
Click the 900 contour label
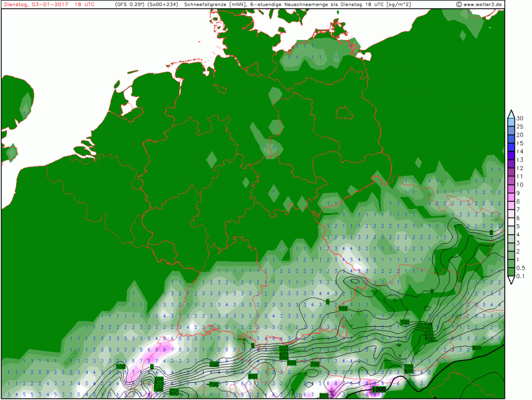[x=476, y=347]
